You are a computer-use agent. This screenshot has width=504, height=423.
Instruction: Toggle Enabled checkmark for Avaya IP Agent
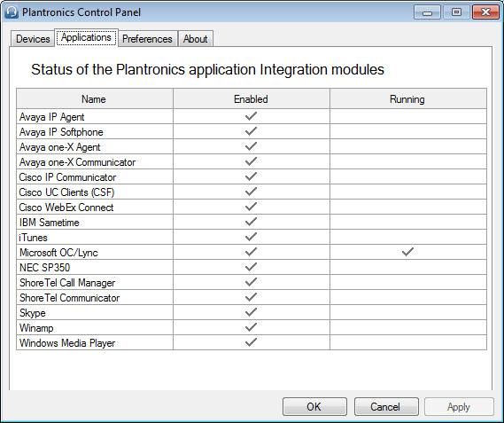point(251,116)
